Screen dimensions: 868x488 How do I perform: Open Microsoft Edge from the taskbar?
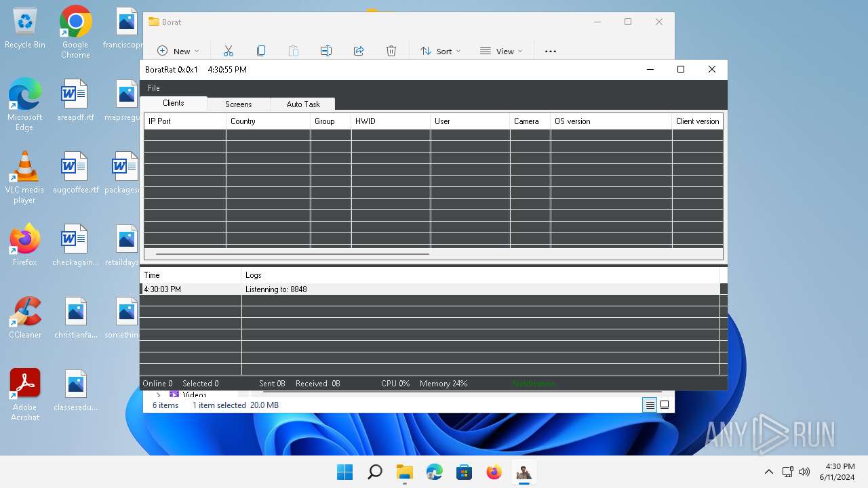coord(435,472)
